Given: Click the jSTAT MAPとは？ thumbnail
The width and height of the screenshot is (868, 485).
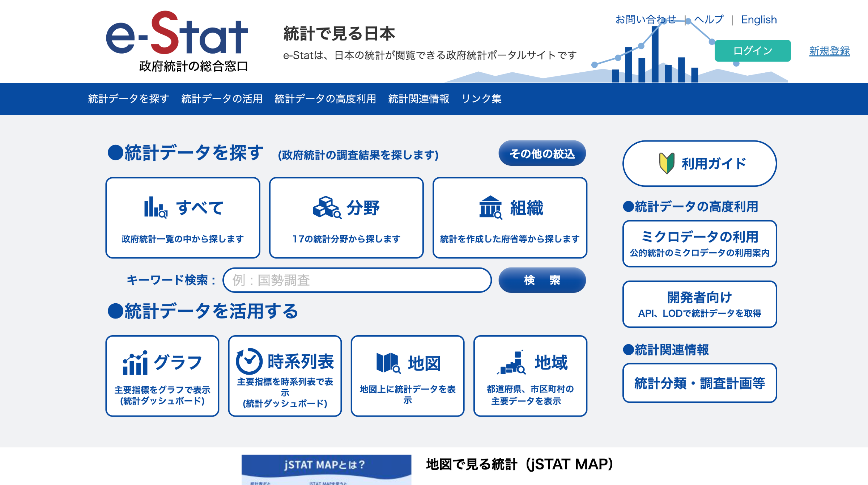Looking at the screenshot, I should 326,469.
